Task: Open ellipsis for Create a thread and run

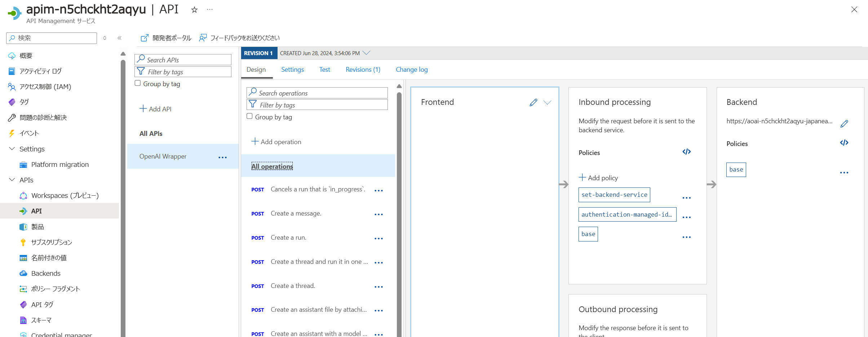Action: click(x=378, y=263)
